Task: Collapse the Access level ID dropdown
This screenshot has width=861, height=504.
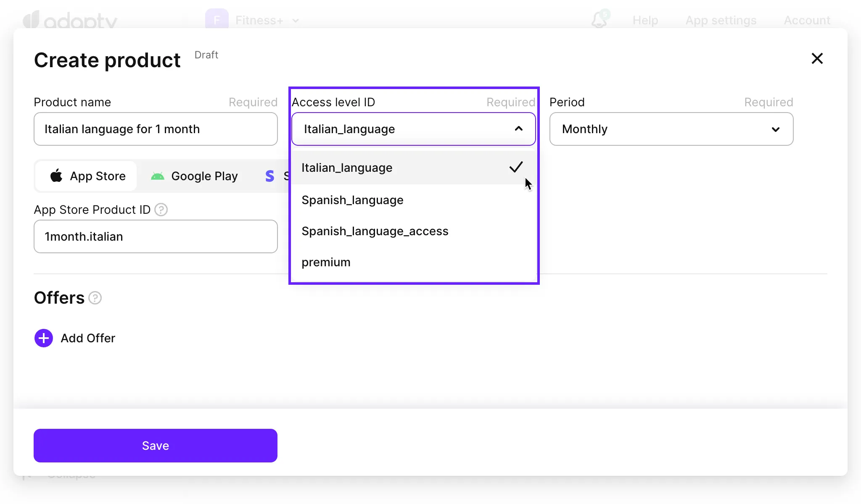Action: 518,129
